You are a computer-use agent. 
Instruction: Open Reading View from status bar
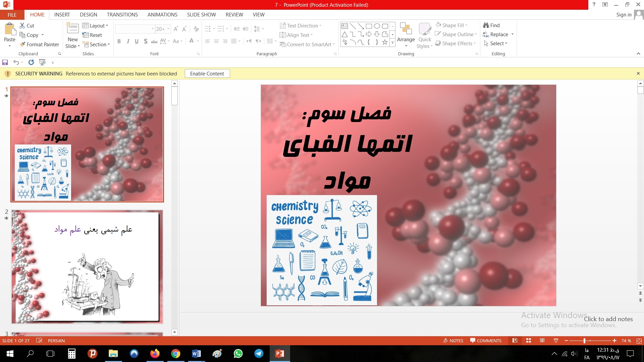pos(542,341)
